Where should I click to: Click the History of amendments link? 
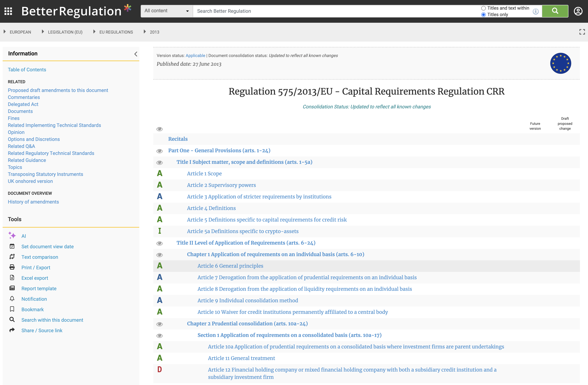33,202
